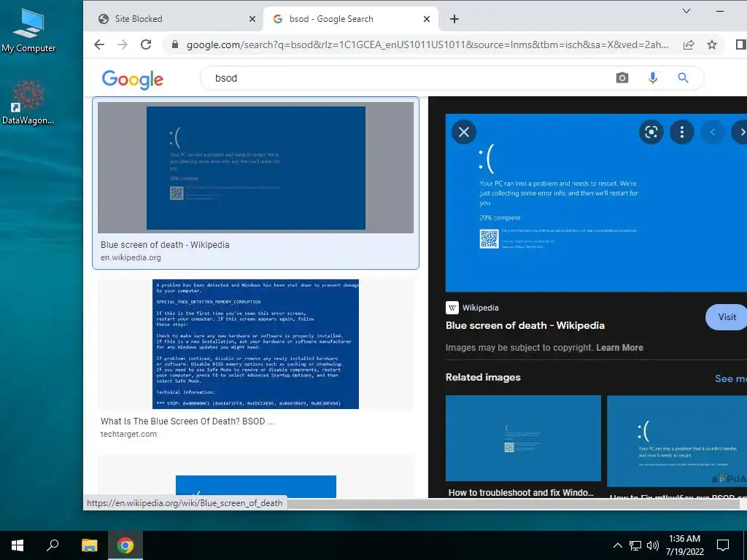See more related images
Screen dimensions: 747x560
click(731, 378)
